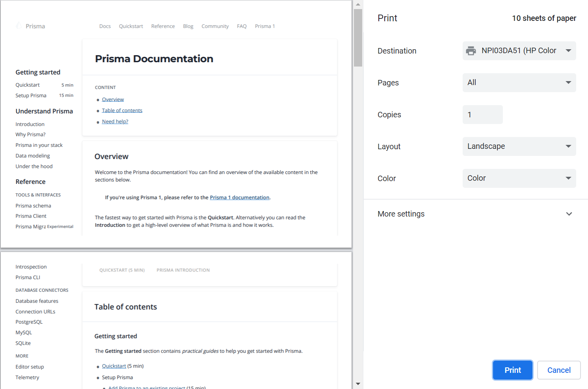Viewport: 588px width, 389px height.
Task: Select Quickstart under Getting started sidebar
Action: click(27, 85)
